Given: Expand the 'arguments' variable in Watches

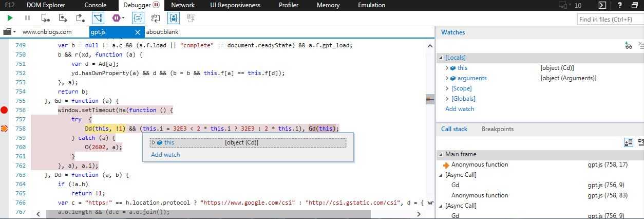Looking at the screenshot, I should pos(447,78).
